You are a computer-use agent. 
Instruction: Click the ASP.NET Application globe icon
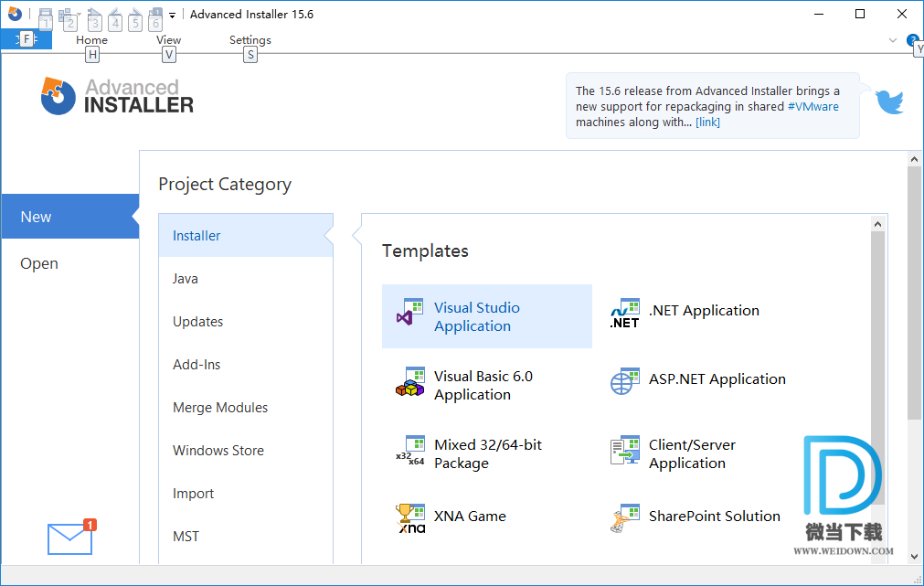pyautogui.click(x=624, y=381)
